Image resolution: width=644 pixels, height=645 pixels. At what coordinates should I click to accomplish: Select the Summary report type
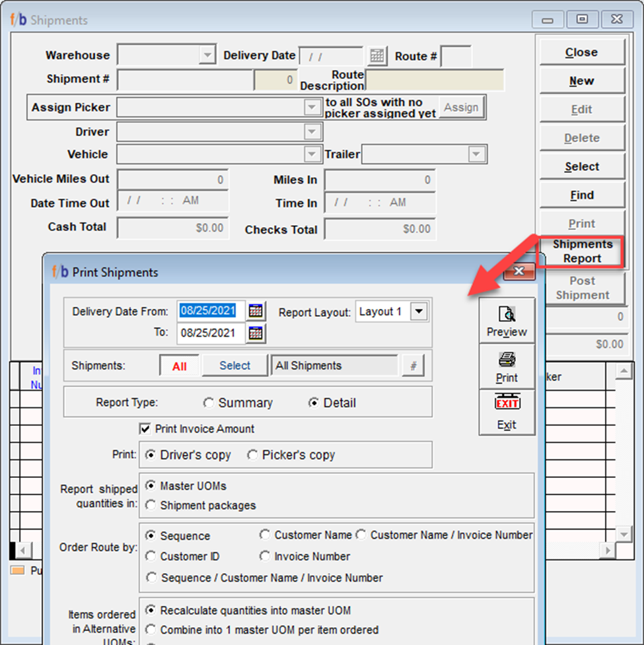[209, 403]
